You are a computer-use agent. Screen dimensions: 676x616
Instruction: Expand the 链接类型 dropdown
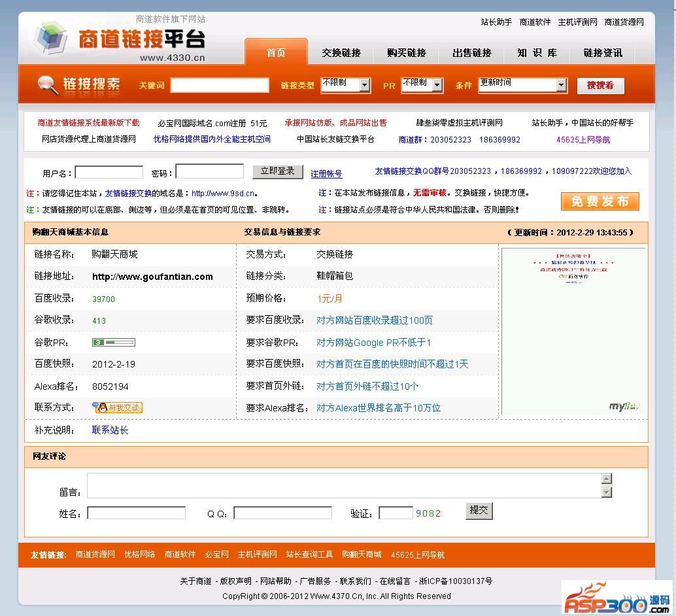[346, 85]
